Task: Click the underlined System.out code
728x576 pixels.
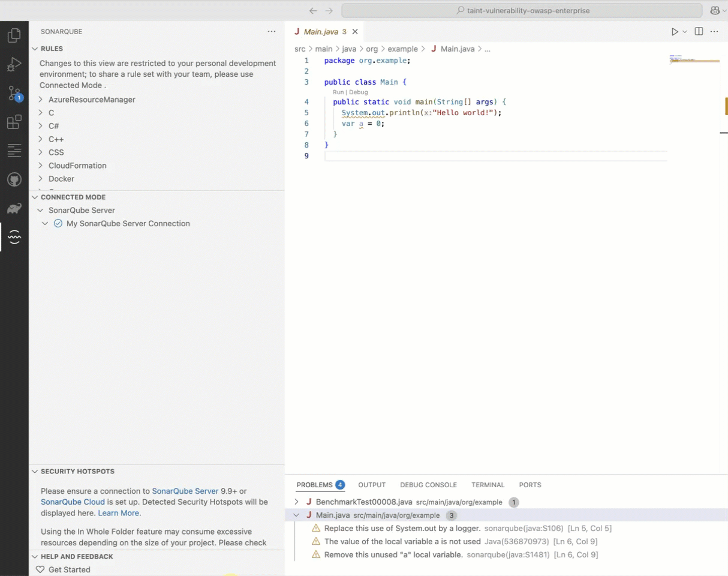Action: coord(363,113)
